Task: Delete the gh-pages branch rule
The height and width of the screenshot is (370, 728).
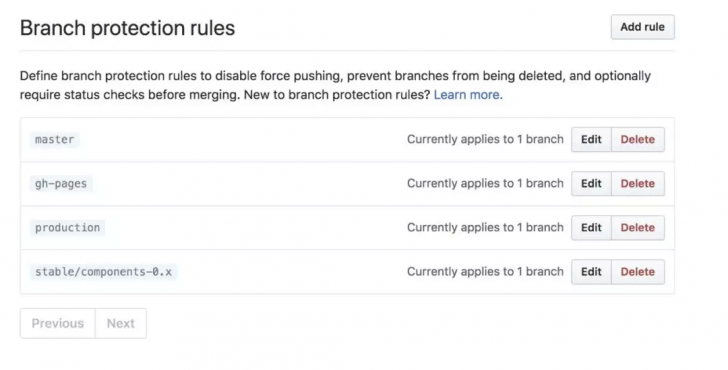Action: pos(638,183)
